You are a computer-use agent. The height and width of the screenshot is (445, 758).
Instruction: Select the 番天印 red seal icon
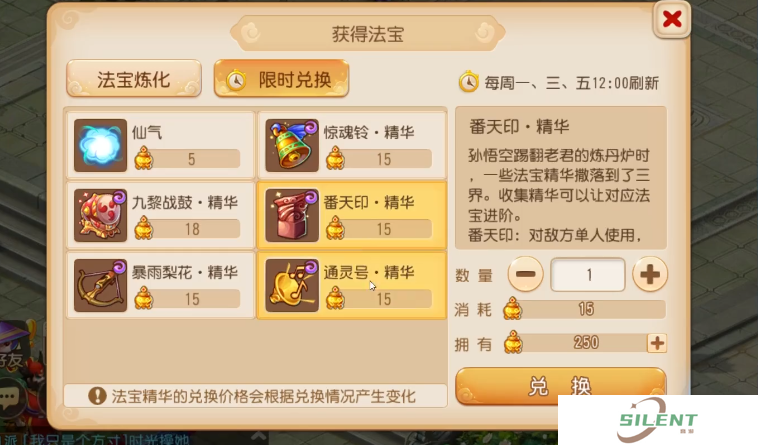coord(292,215)
